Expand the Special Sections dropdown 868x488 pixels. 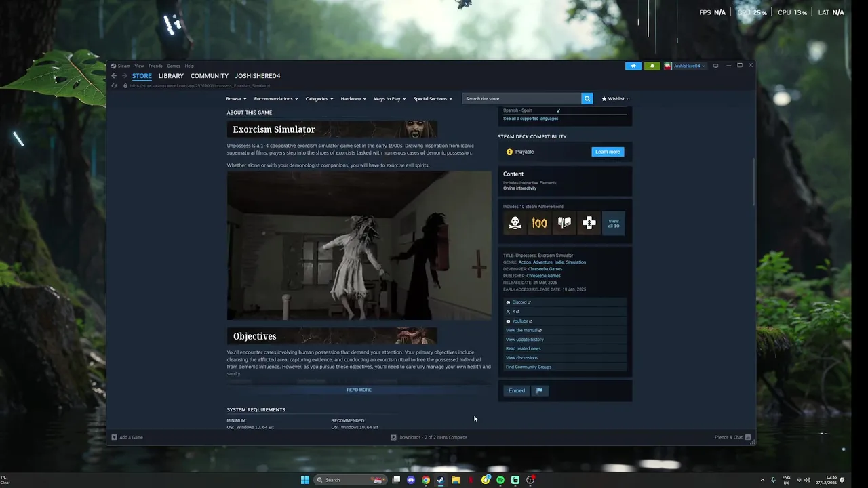[433, 98]
